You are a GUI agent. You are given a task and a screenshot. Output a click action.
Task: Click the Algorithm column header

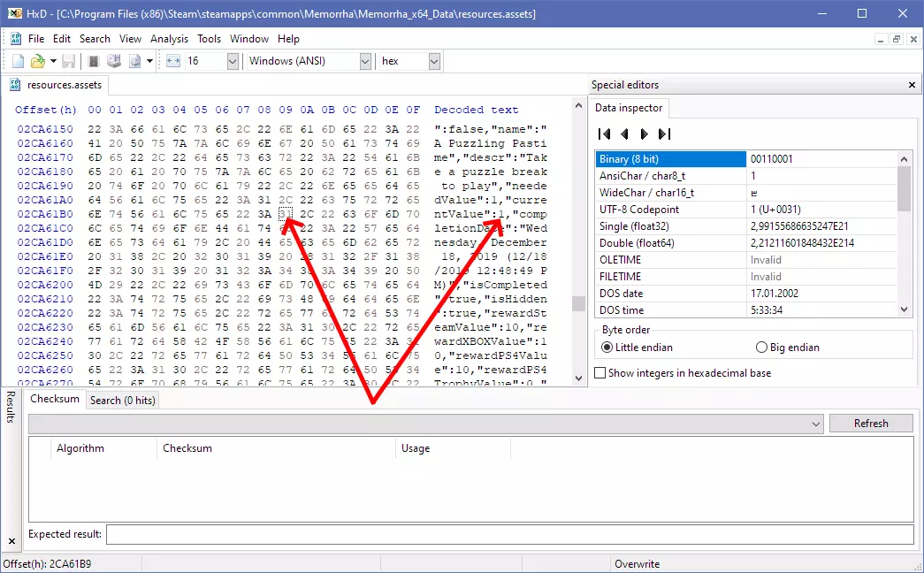pyautogui.click(x=103, y=448)
